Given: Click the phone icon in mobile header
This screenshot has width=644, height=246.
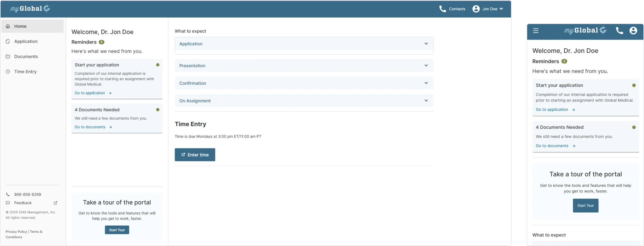Looking at the screenshot, I should pos(619,31).
